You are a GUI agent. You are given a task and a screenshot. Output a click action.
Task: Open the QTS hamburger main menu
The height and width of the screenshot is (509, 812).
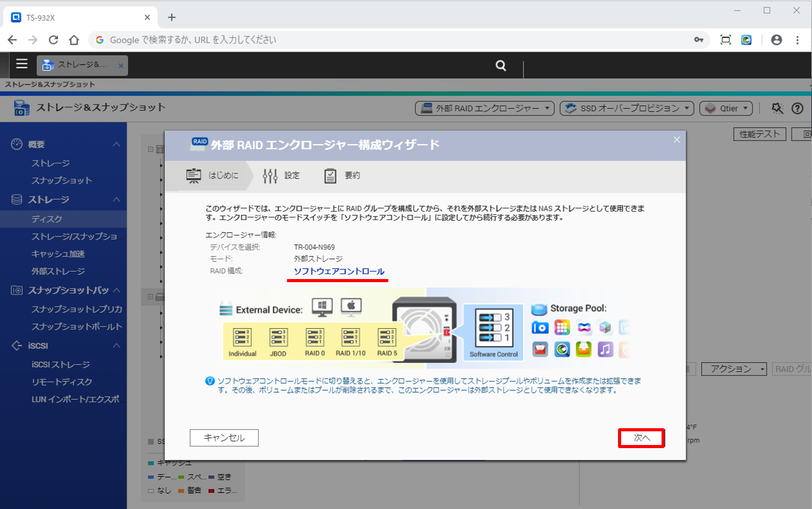(22, 64)
